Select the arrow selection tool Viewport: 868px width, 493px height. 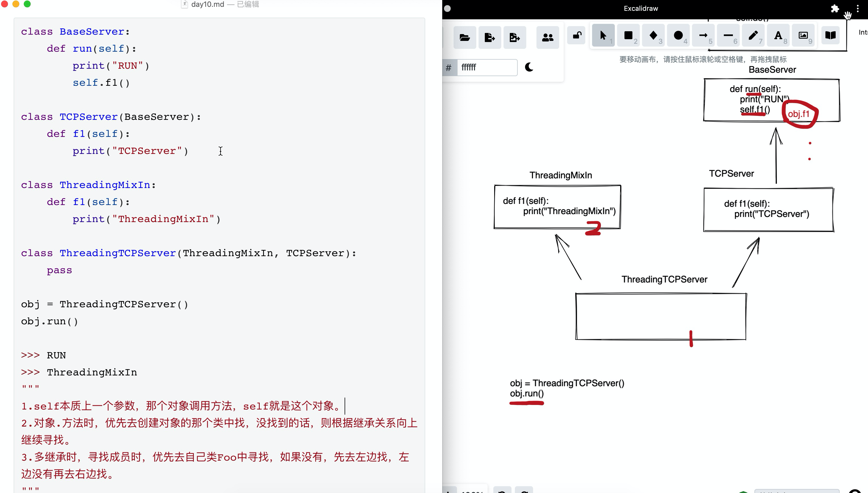click(x=603, y=35)
